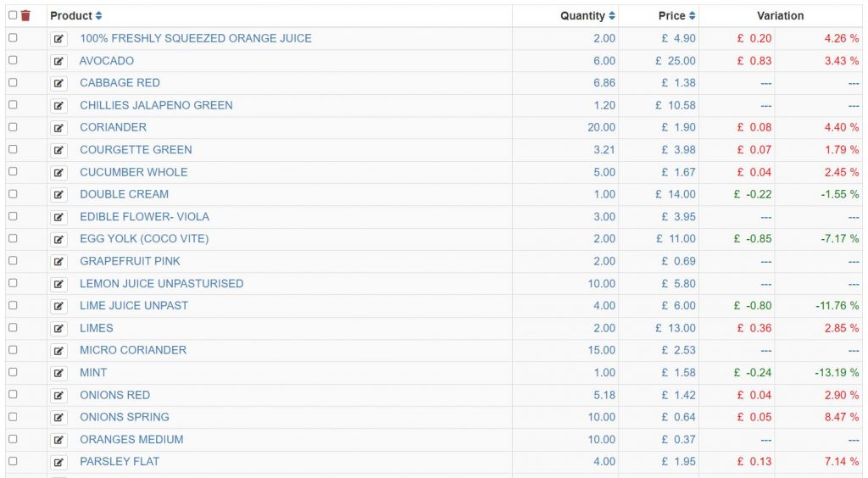Image resolution: width=868 pixels, height=478 pixels.
Task: Edit the AVOCADO row via pencil icon
Action: click(58, 61)
